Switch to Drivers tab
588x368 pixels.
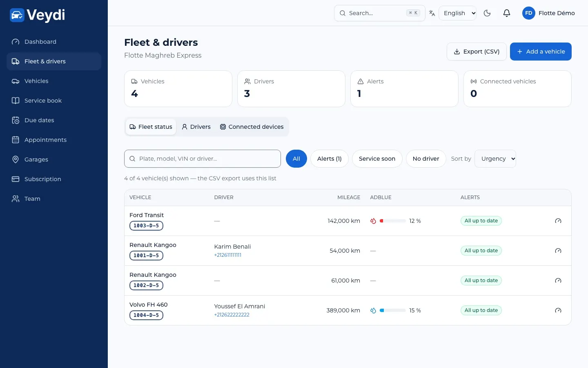[196, 127]
